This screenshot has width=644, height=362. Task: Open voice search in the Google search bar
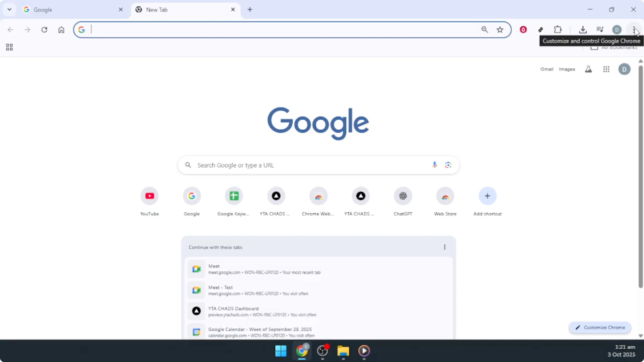(x=435, y=165)
